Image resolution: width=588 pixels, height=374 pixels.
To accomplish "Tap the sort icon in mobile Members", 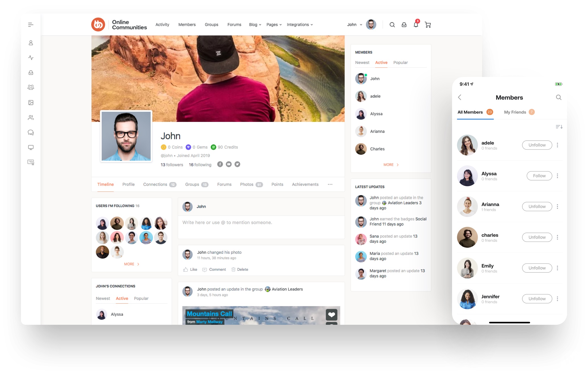I will (559, 127).
